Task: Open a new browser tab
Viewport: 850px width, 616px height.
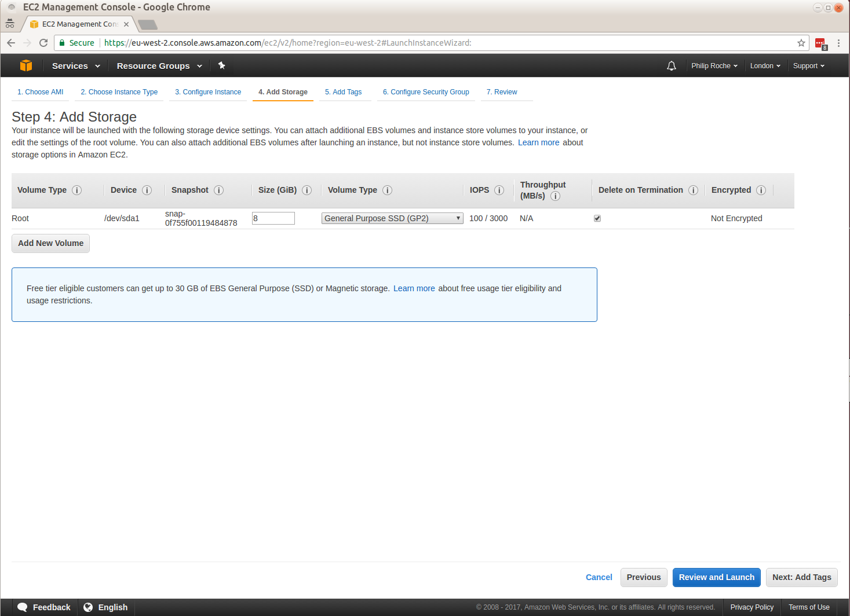Action: (148, 24)
